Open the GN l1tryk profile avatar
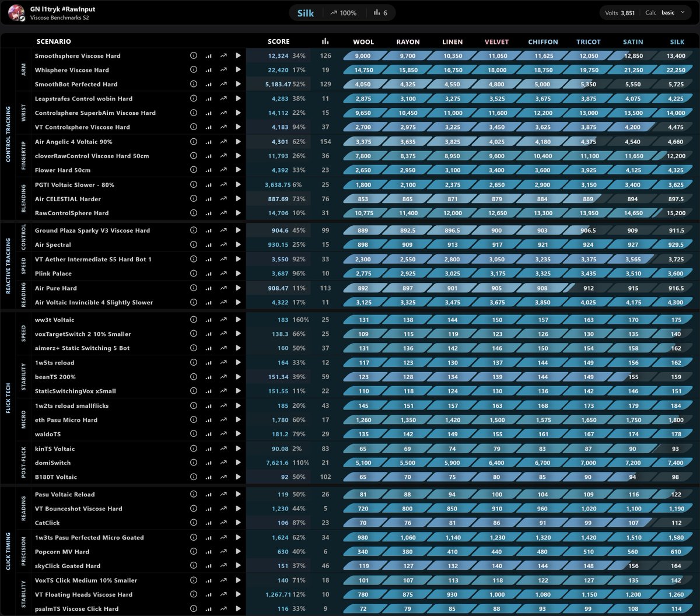Screen dimensions: 700x616 pyautogui.click(x=17, y=13)
